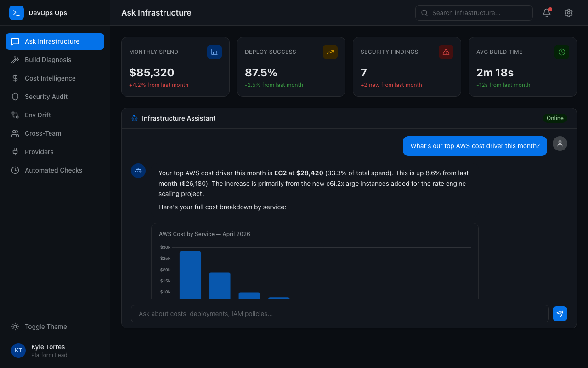Expand the Automated Checks section

[53, 170]
